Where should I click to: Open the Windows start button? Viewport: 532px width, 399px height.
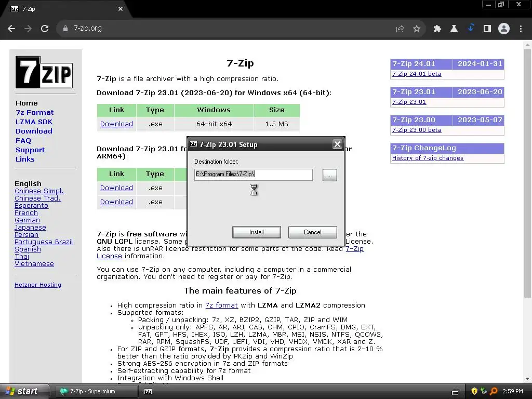[24, 392]
